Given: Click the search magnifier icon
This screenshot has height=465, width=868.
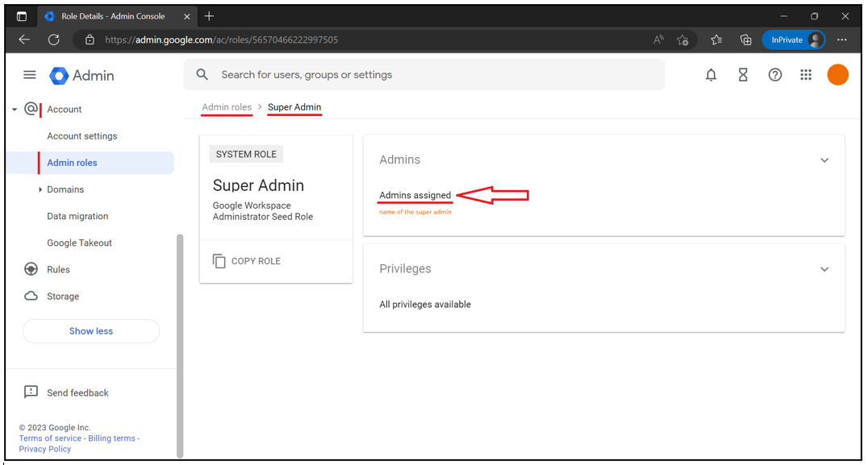Looking at the screenshot, I should pos(202,74).
